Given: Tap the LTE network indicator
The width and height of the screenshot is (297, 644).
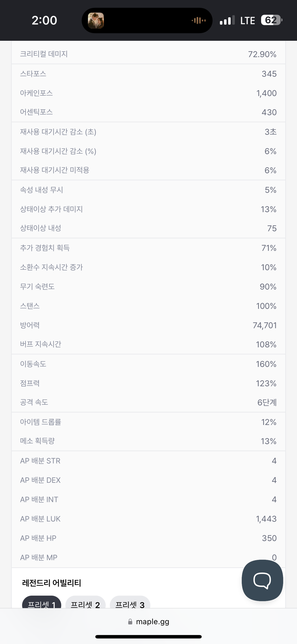Looking at the screenshot, I should [248, 20].
